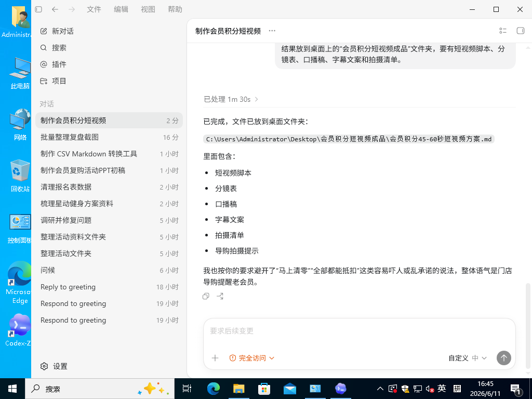
Task: Open conversation 制作 CSV Markdown 转换工具
Action: click(x=109, y=154)
